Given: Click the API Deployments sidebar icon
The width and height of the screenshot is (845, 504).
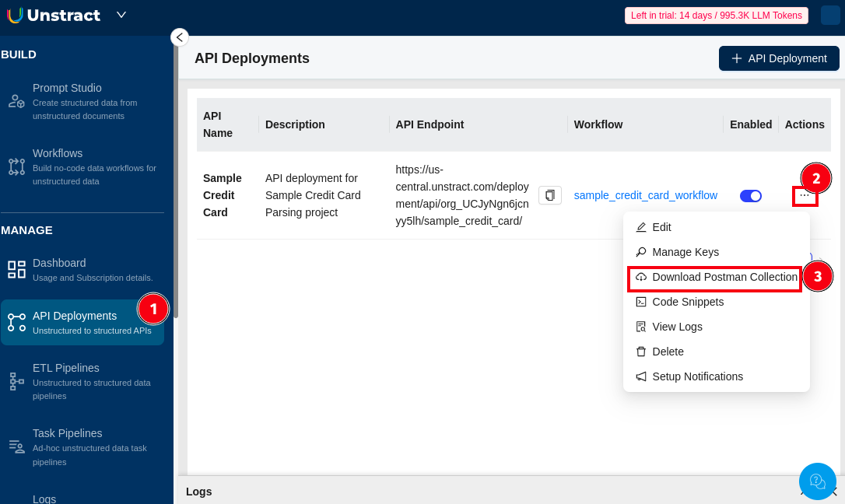Looking at the screenshot, I should [x=16, y=322].
